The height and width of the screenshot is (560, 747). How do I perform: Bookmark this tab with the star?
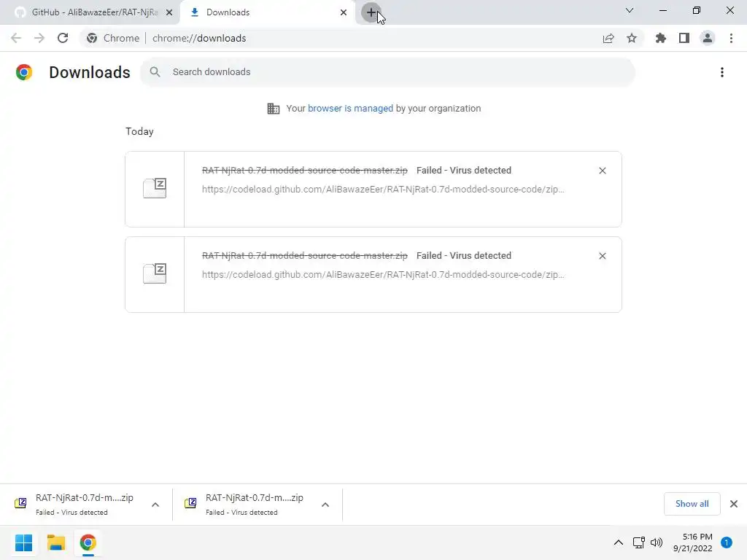coord(632,38)
